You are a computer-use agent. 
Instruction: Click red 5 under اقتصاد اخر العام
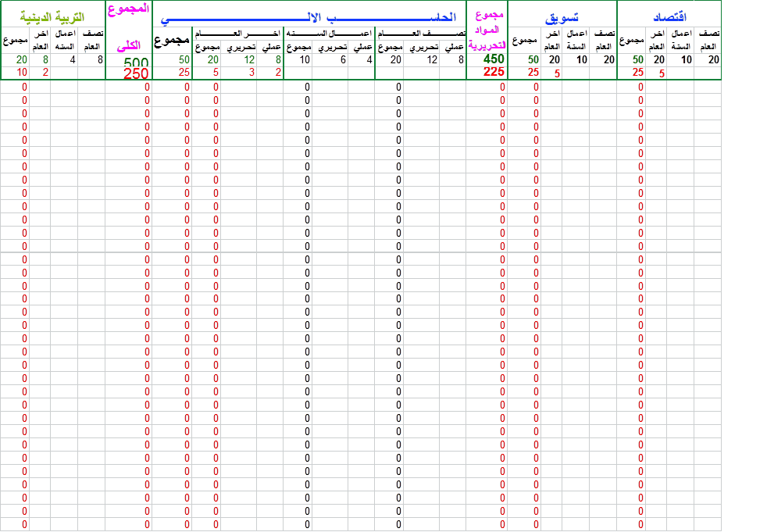coord(662,73)
